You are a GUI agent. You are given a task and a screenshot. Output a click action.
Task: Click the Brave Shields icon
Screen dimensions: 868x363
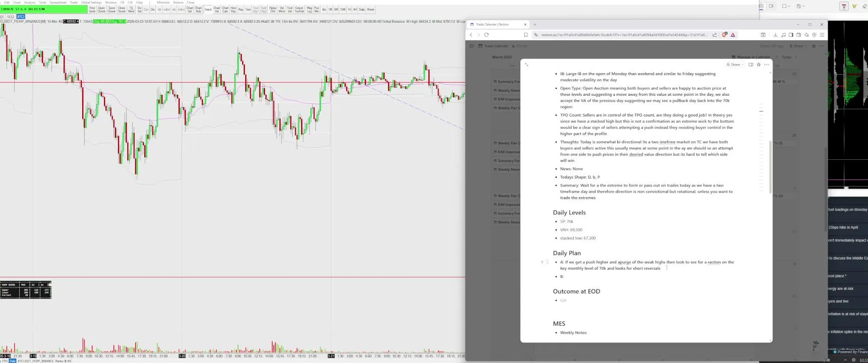[725, 35]
